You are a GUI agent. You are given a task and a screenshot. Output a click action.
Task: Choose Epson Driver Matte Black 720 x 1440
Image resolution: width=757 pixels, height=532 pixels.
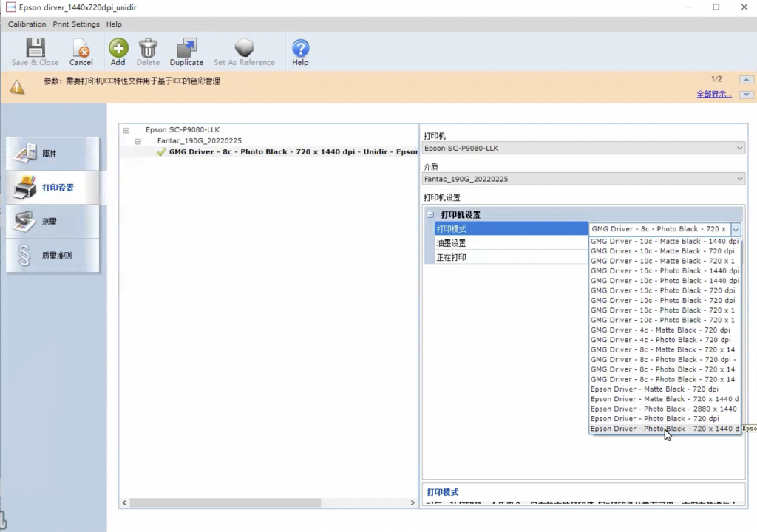click(x=665, y=399)
